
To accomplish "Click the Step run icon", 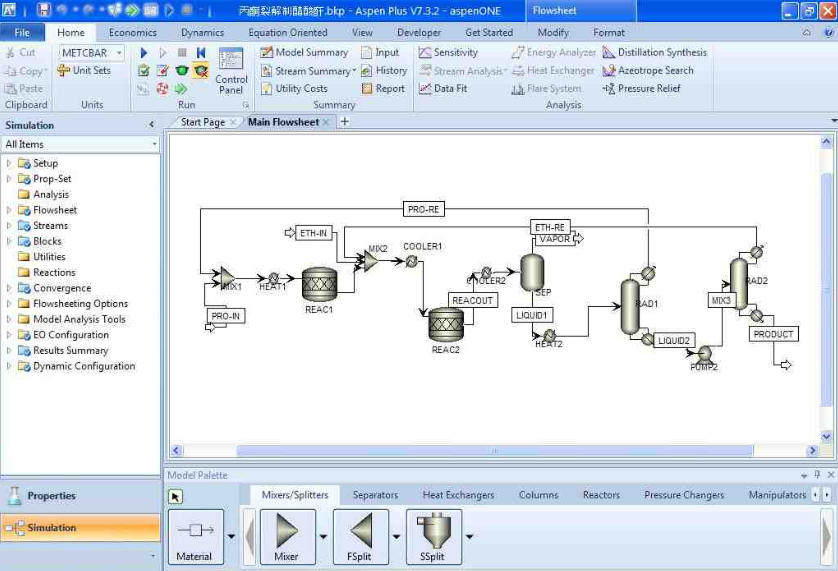I will tap(162, 53).
